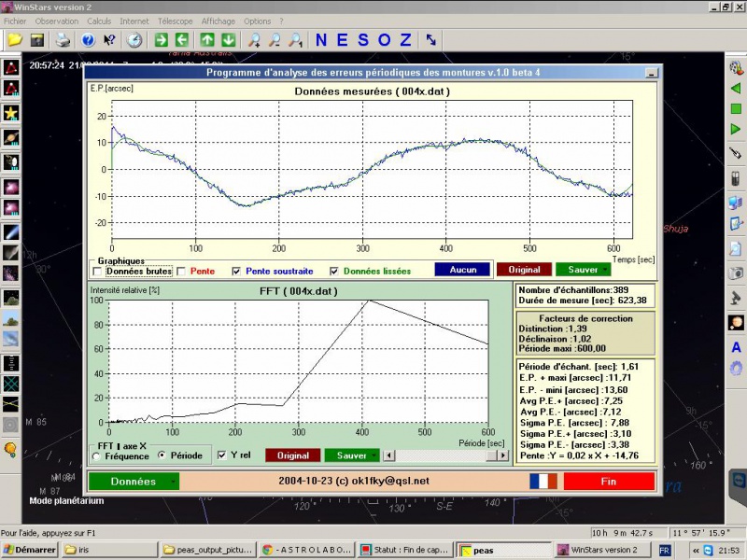
Task: Reset zoom with the magnifier 1 icon
Action: point(295,40)
